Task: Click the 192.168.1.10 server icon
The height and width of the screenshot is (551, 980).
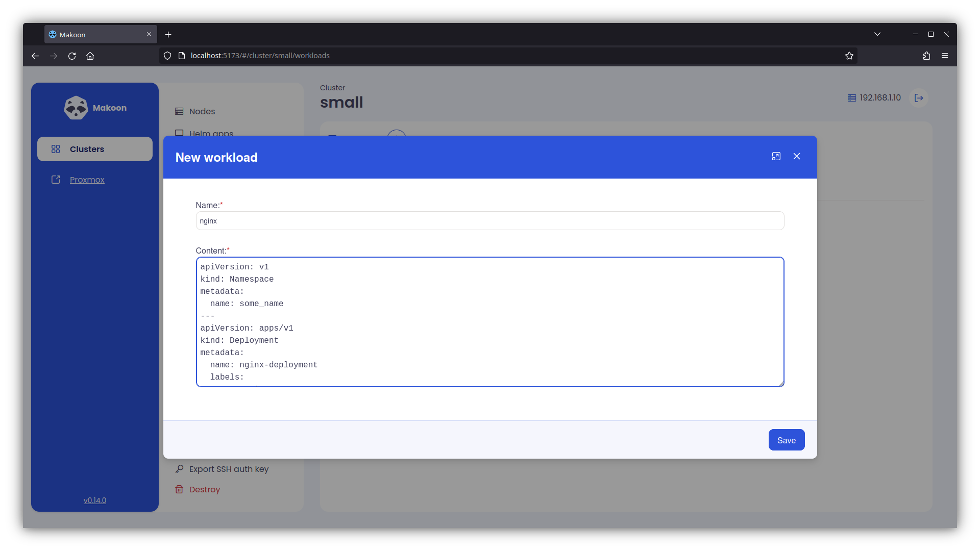Action: point(852,98)
